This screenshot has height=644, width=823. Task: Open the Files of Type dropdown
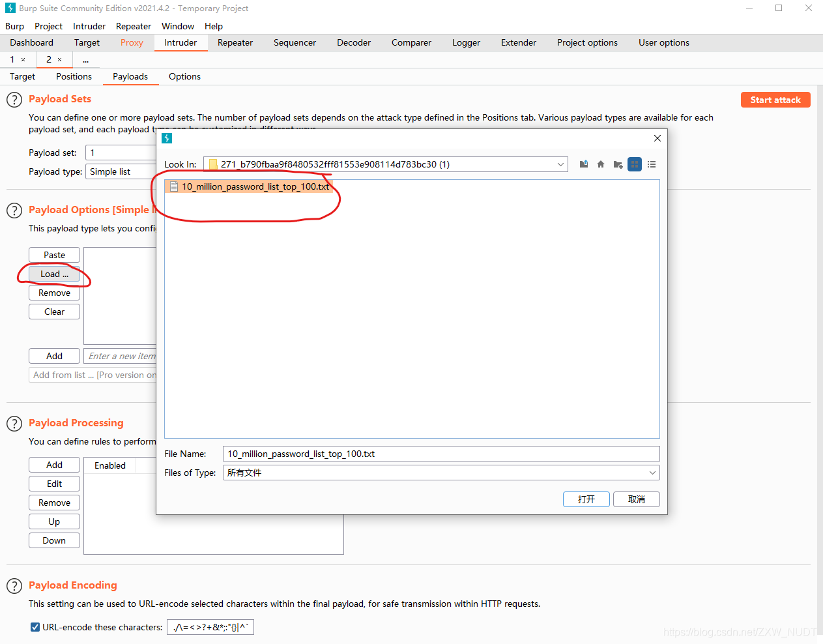click(653, 472)
